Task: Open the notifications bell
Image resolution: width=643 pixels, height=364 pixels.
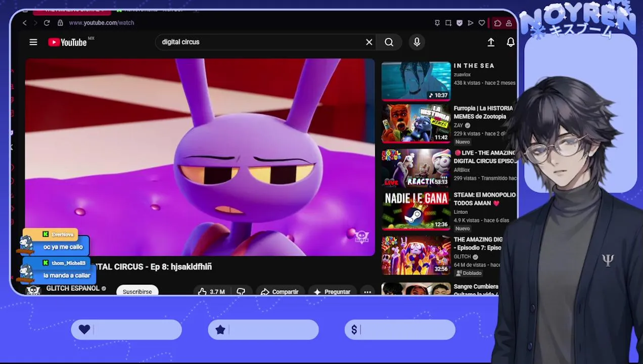Action: pos(511,42)
